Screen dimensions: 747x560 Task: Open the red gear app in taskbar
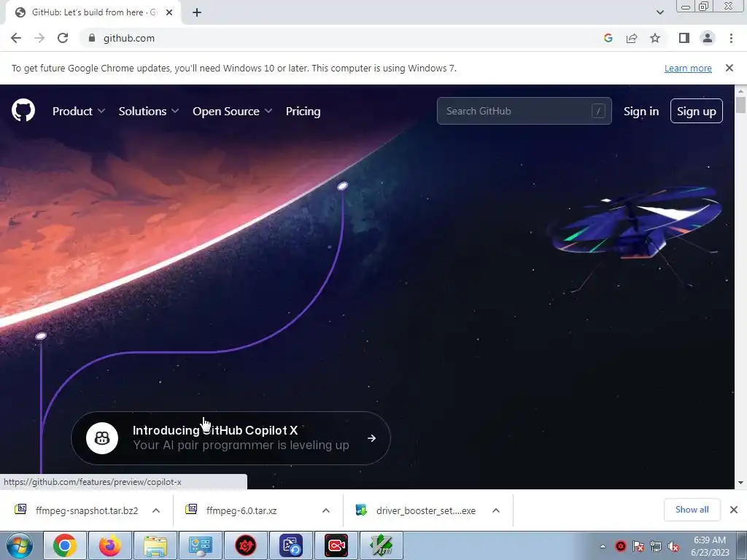point(246,545)
